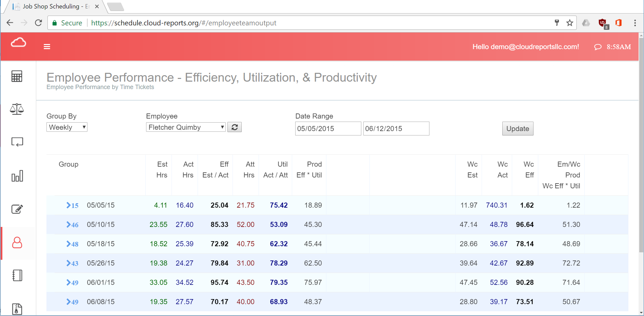This screenshot has width=644, height=316.
Task: Toggle the hamburger menu icon
Action: click(x=47, y=46)
